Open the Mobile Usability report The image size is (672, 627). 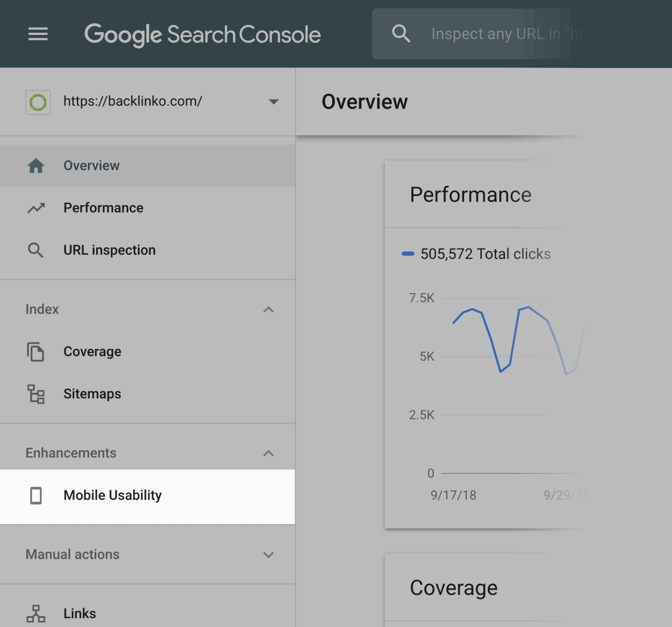pos(112,496)
